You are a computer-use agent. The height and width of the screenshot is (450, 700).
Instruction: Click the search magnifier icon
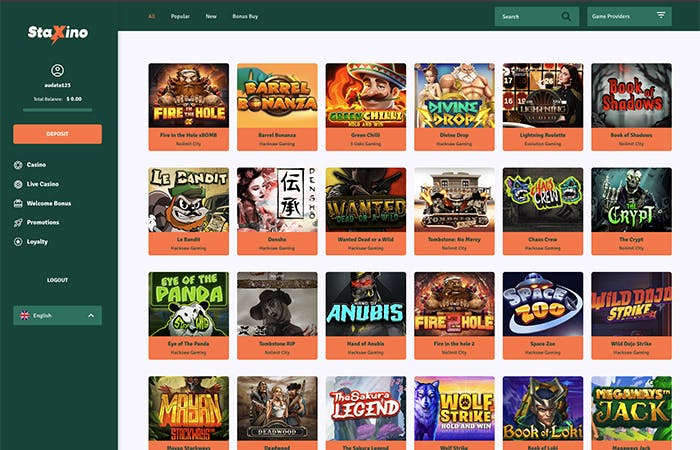point(566,17)
